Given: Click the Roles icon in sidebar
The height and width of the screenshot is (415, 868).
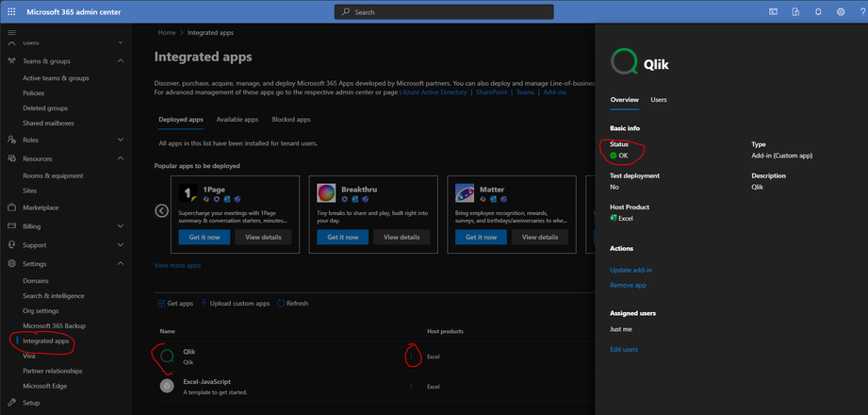Looking at the screenshot, I should tap(11, 140).
